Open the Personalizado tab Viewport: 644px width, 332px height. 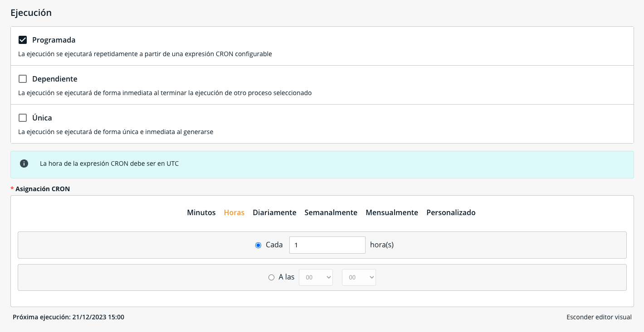coord(451,212)
